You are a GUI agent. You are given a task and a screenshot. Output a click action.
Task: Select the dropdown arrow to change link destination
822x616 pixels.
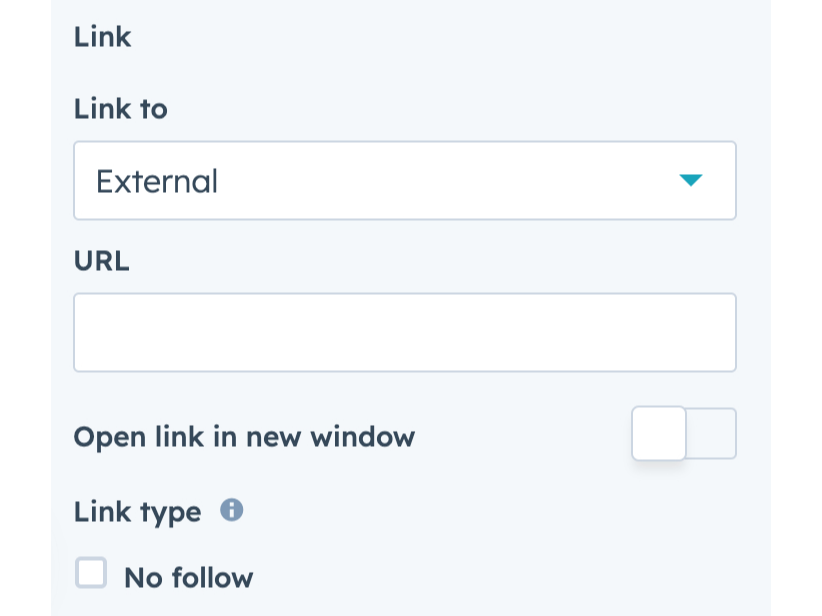pyautogui.click(x=692, y=180)
